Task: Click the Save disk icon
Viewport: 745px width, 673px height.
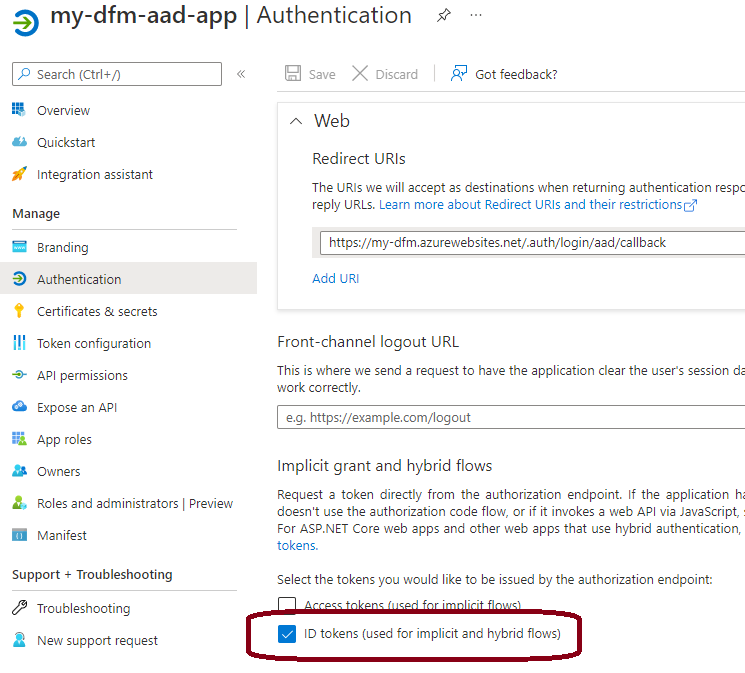Action: click(x=293, y=74)
